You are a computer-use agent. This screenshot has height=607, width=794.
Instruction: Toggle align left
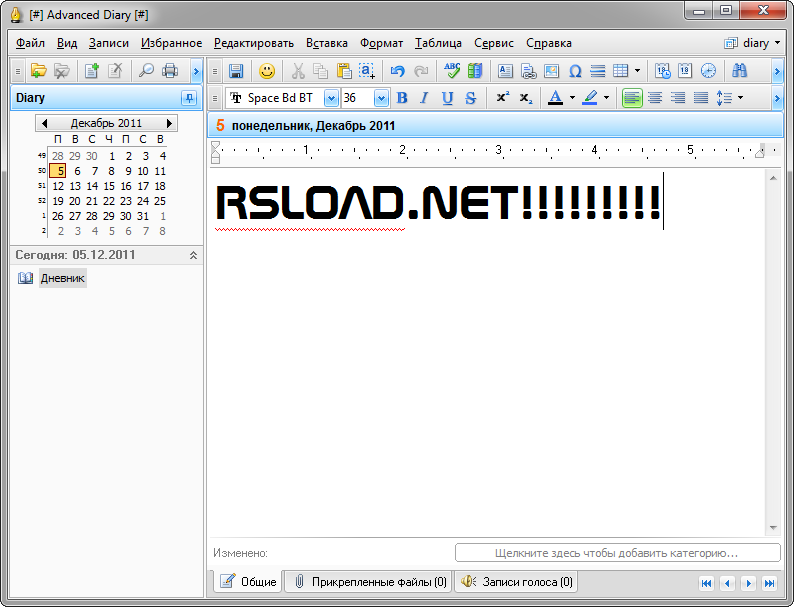pyautogui.click(x=632, y=98)
